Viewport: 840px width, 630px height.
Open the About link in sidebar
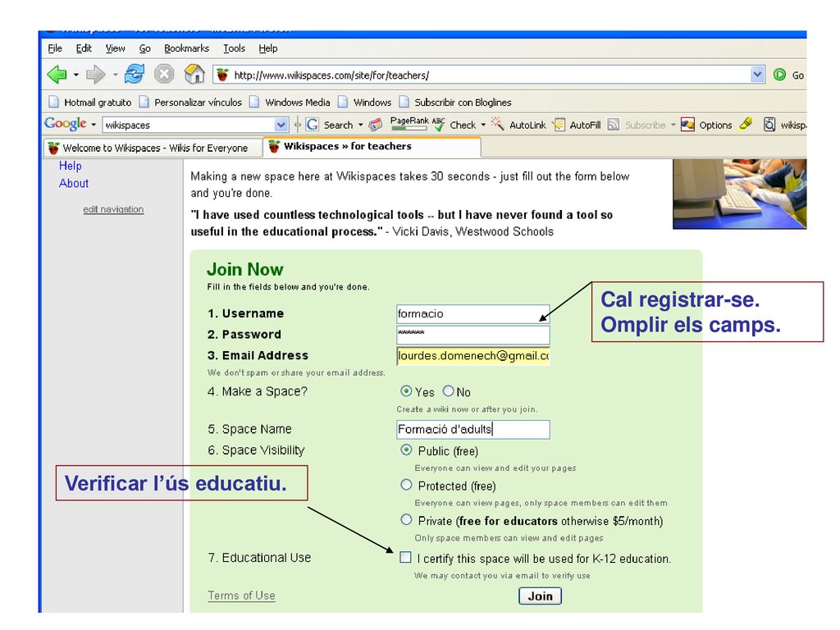(x=73, y=183)
